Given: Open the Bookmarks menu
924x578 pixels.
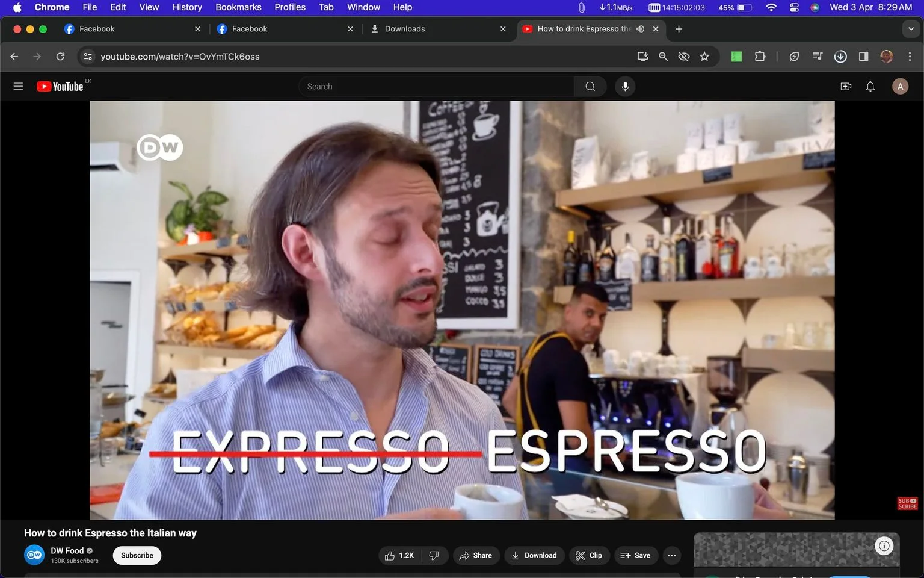Looking at the screenshot, I should click(238, 7).
